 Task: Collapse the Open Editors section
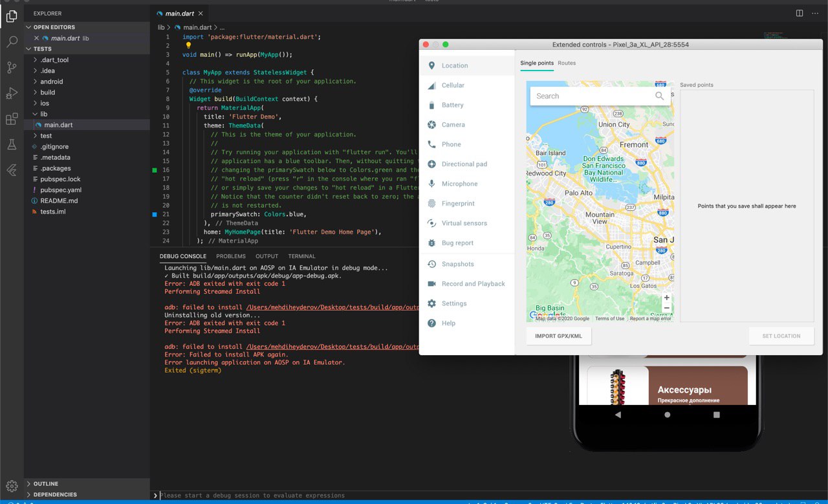click(87, 27)
